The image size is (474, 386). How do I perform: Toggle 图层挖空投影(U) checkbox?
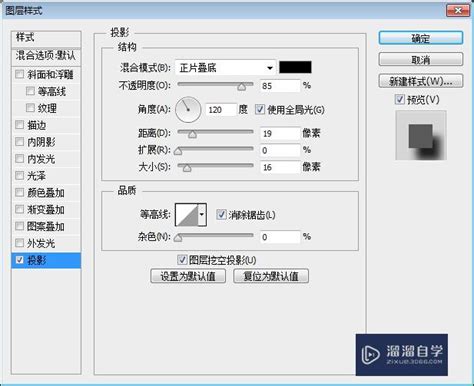(182, 260)
